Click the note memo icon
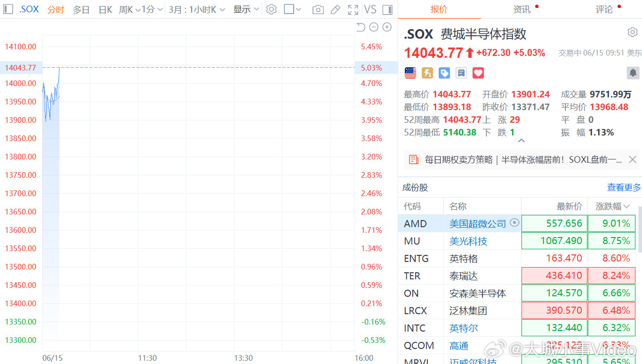This screenshot has height=364, width=642. click(461, 73)
